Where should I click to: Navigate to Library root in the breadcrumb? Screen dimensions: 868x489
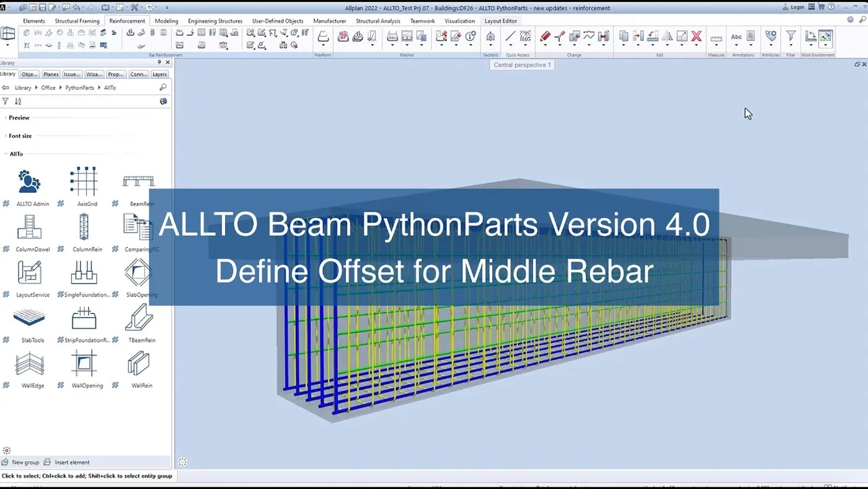click(23, 88)
